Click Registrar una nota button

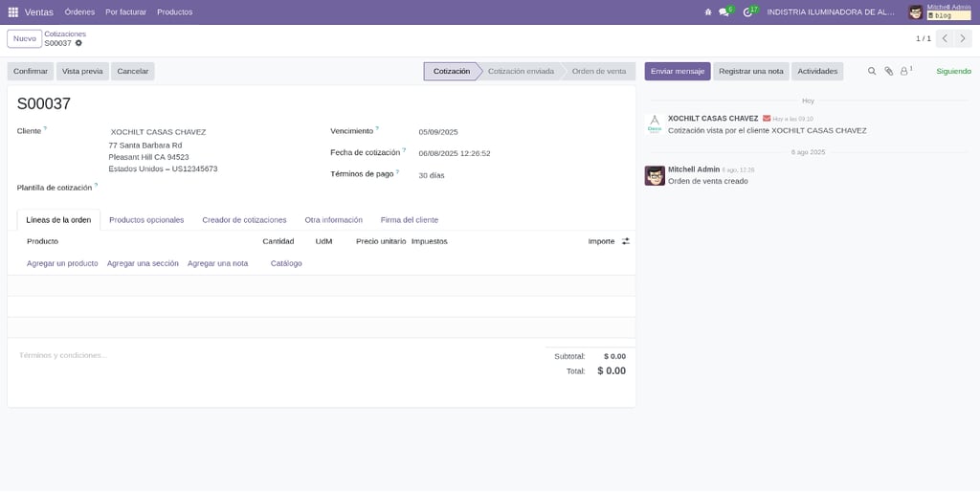click(x=751, y=71)
